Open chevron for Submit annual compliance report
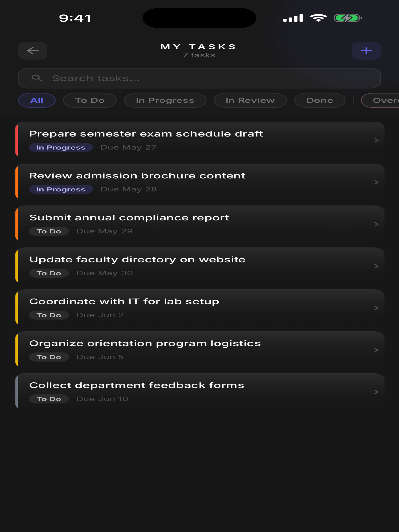Image resolution: width=399 pixels, height=532 pixels. click(376, 224)
